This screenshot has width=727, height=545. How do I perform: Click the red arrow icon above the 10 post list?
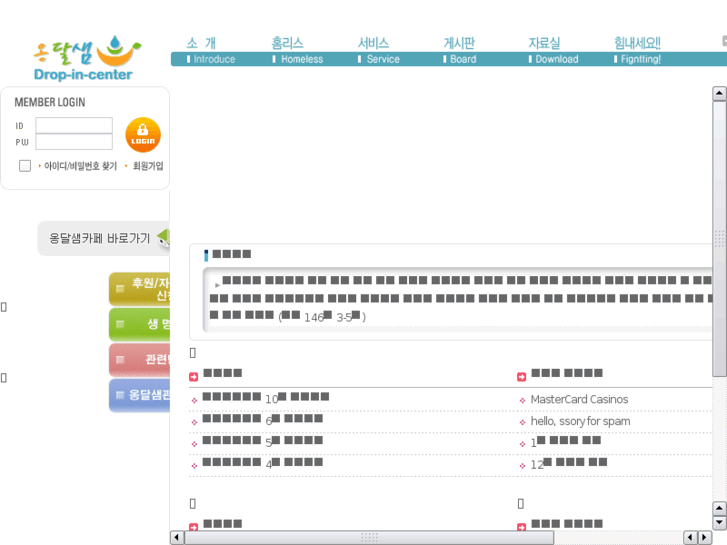tap(194, 377)
